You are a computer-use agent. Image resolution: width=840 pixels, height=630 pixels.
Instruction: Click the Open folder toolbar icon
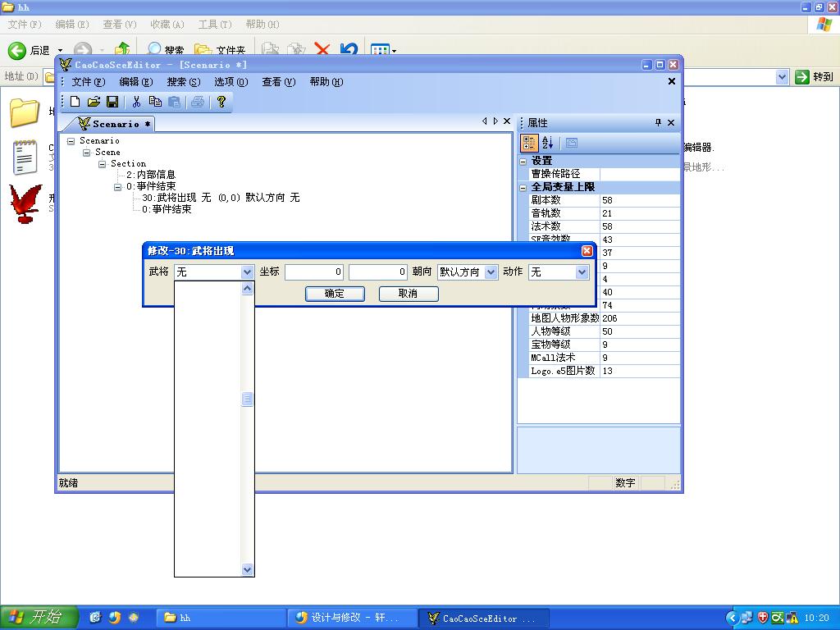[94, 102]
